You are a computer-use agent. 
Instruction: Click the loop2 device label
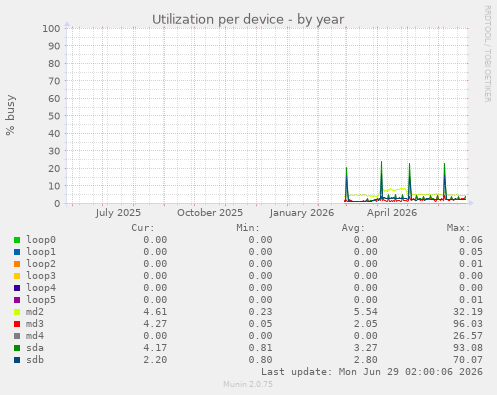pos(41,264)
